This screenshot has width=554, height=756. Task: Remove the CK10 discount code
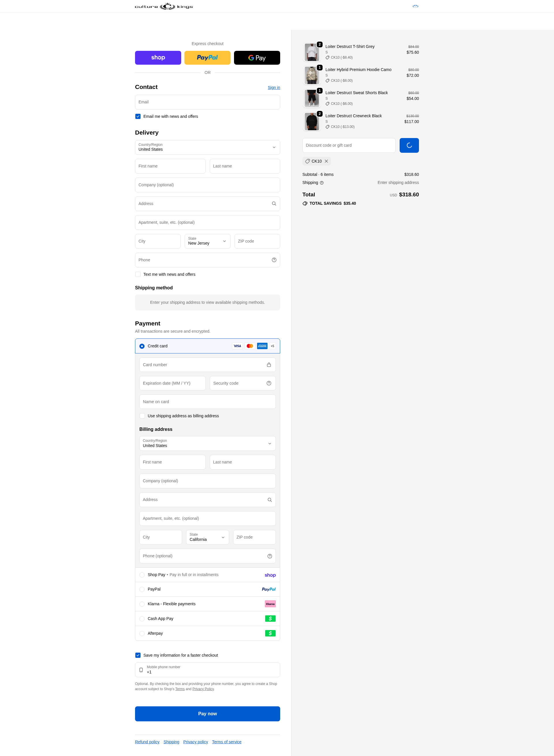tap(326, 161)
